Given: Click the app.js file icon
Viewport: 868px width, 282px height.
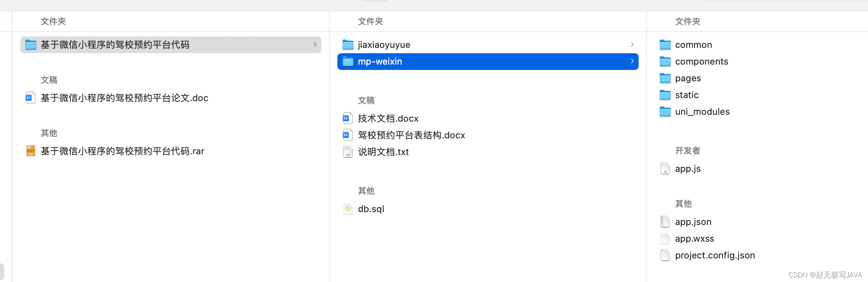Looking at the screenshot, I should pyautogui.click(x=665, y=168).
